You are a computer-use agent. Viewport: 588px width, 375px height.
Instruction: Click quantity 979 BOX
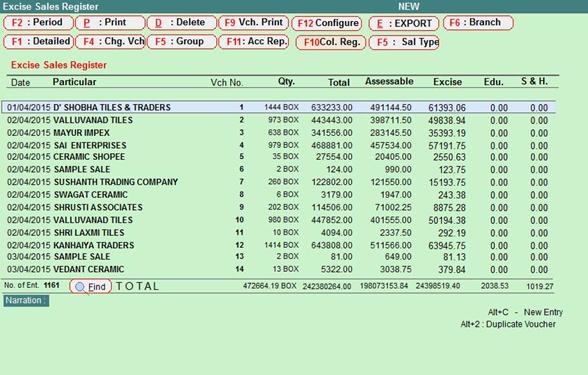(283, 145)
